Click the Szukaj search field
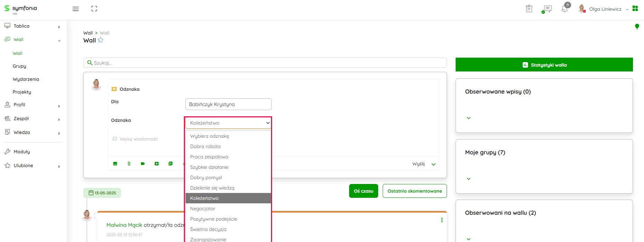 [x=265, y=63]
